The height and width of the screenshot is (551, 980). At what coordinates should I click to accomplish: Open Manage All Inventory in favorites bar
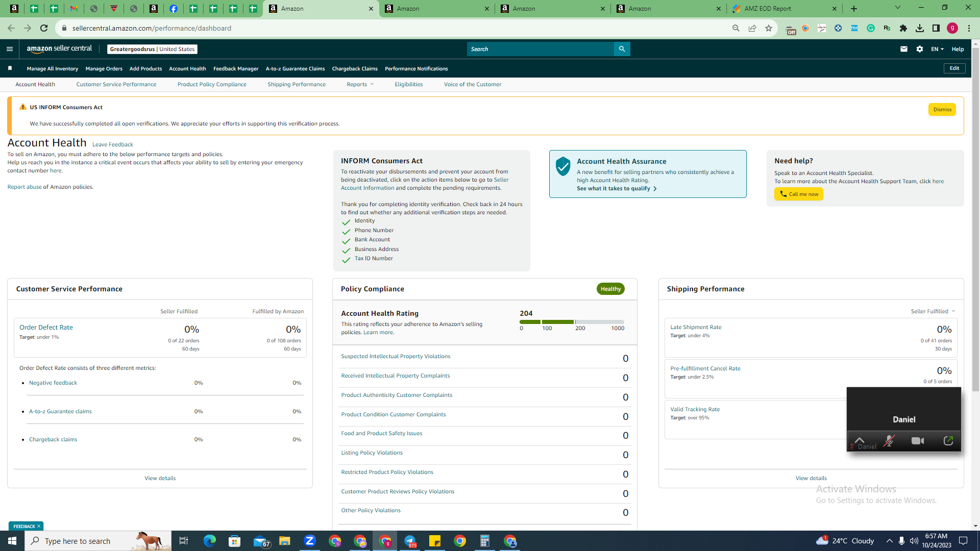pyautogui.click(x=53, y=68)
